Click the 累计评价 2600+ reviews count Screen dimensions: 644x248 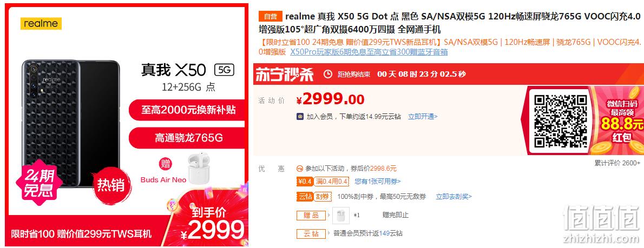pos(617,163)
